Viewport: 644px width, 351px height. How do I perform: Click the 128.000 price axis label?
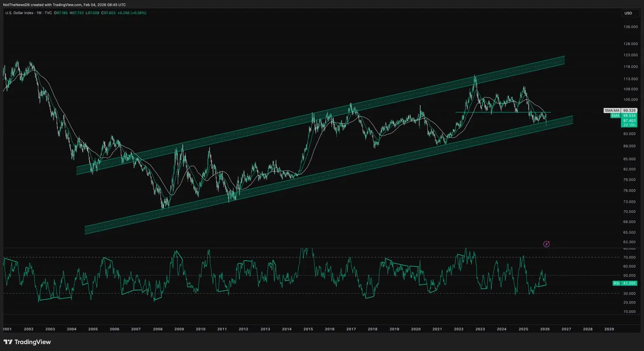630,44
